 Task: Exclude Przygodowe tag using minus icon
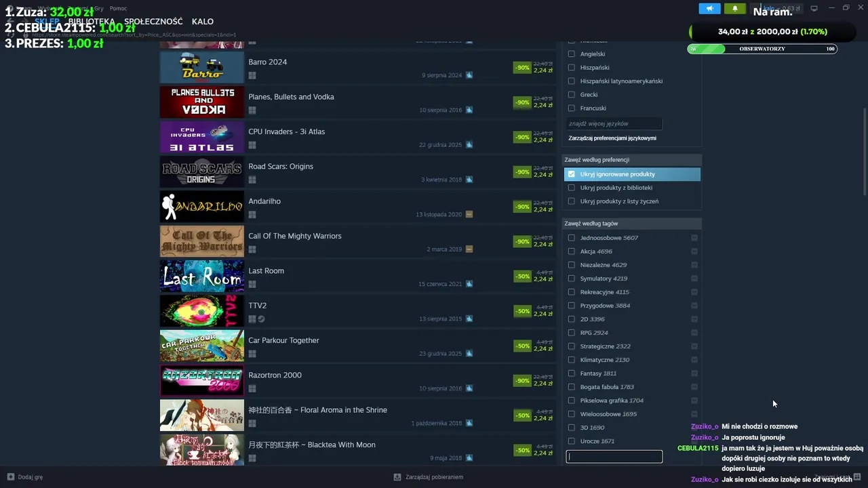click(x=694, y=306)
